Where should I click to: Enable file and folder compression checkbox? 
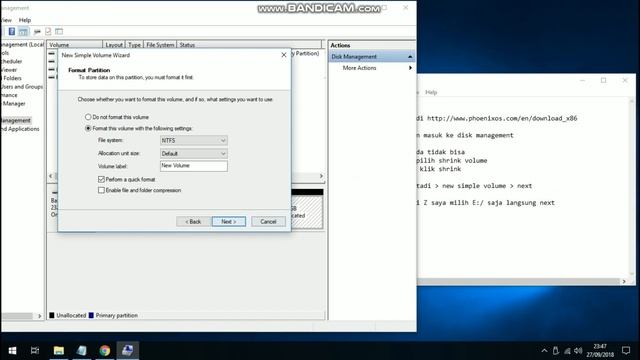(x=101, y=190)
